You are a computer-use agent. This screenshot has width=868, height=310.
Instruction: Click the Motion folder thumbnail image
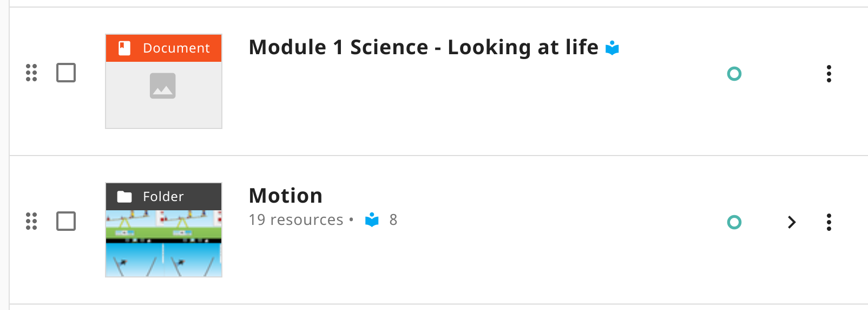click(163, 244)
